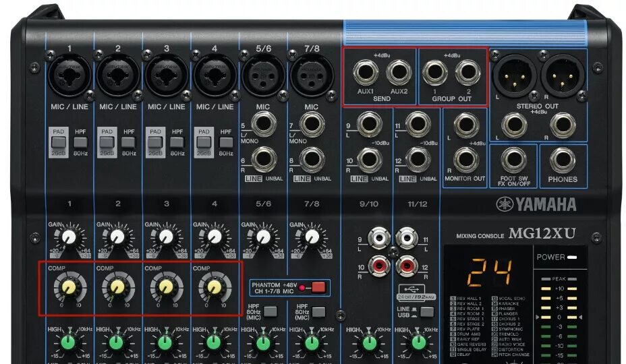Click the AUX2 SEND jack
626x364 pixels.
[399, 73]
